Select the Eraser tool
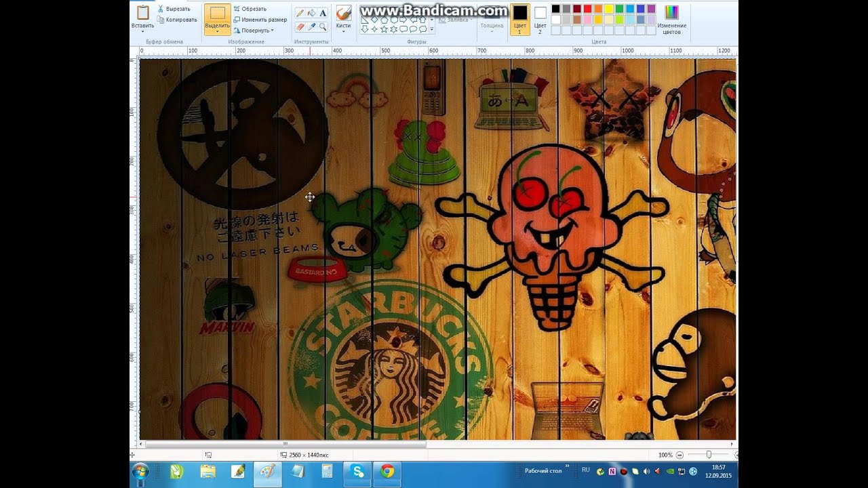Screen dimensions: 868x488 [300, 27]
